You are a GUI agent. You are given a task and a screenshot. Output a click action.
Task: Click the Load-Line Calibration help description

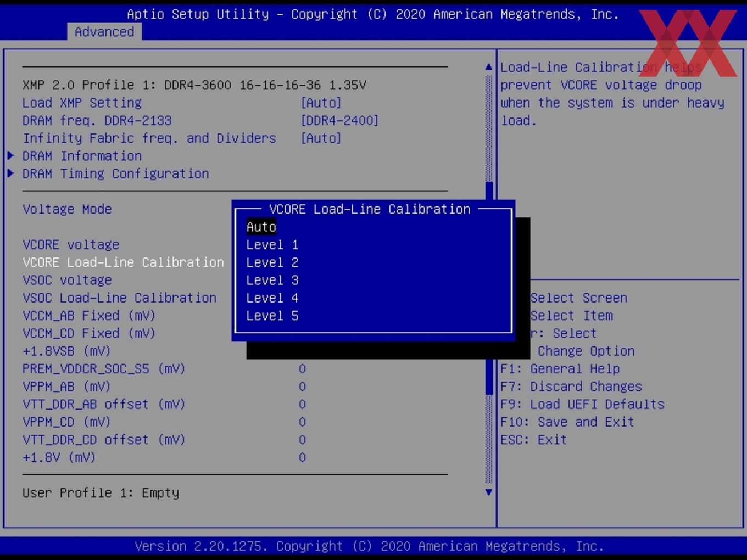[x=612, y=94]
